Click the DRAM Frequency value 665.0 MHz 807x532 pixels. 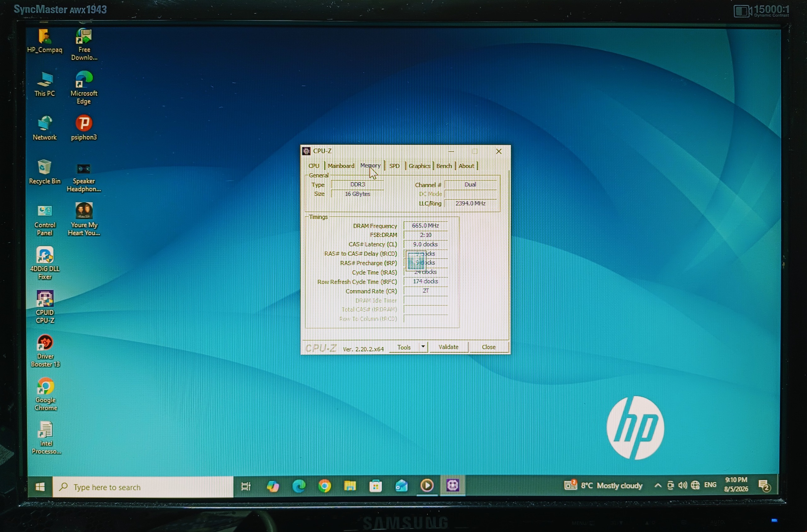[425, 226]
